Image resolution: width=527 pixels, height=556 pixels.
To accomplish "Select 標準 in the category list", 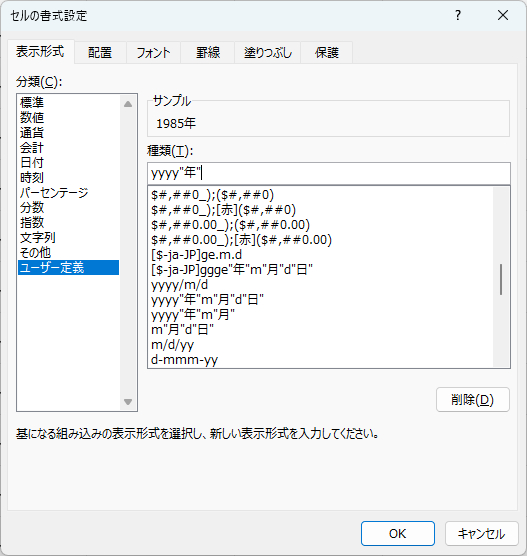I will (x=68, y=102).
